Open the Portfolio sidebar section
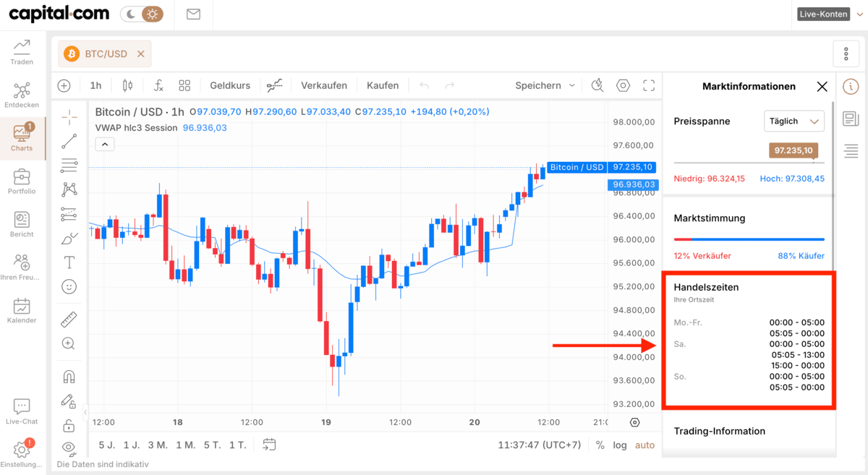Screen dimensions: 868x475 click(x=22, y=181)
